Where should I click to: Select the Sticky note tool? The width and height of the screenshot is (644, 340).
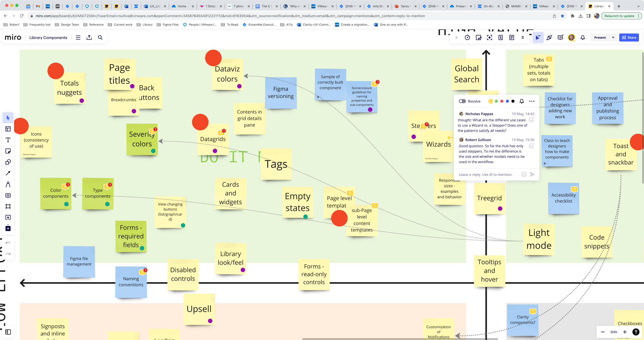point(8,151)
